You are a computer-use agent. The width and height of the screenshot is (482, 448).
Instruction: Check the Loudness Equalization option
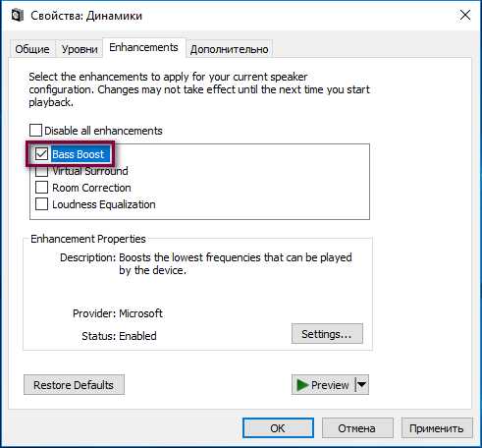pyautogui.click(x=41, y=204)
